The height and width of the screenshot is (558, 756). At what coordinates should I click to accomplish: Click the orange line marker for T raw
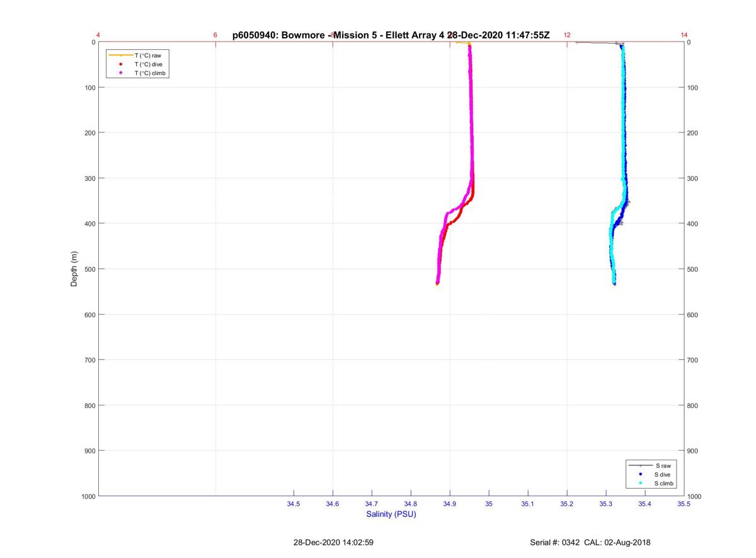[120, 55]
